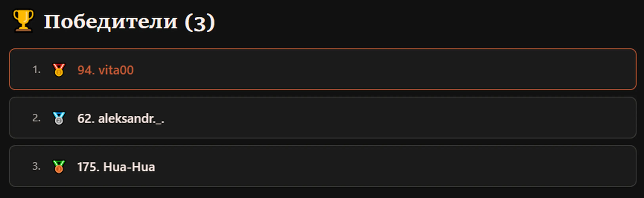Open winner 94. vita00 link

(106, 70)
